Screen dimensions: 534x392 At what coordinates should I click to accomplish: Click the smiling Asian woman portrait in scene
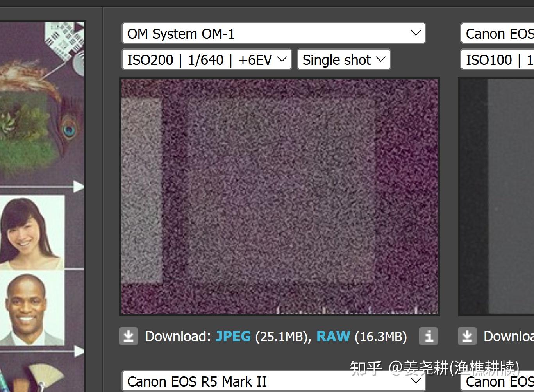click(31, 233)
